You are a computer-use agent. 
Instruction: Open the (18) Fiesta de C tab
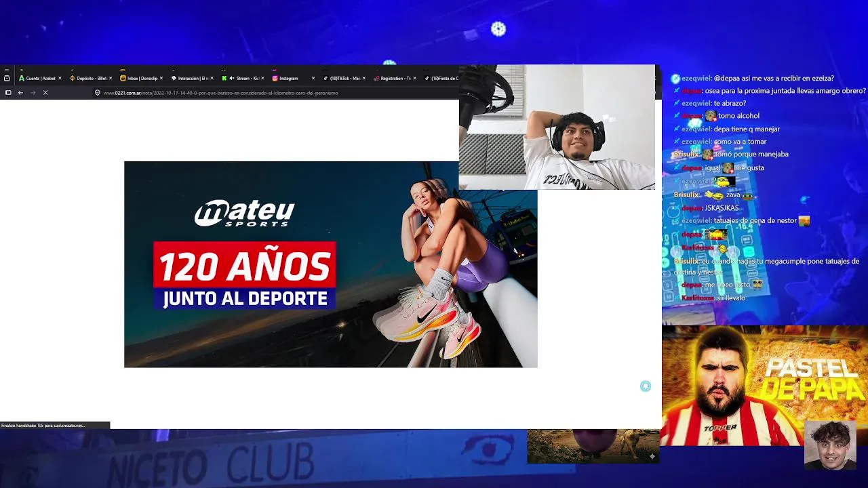tap(442, 78)
